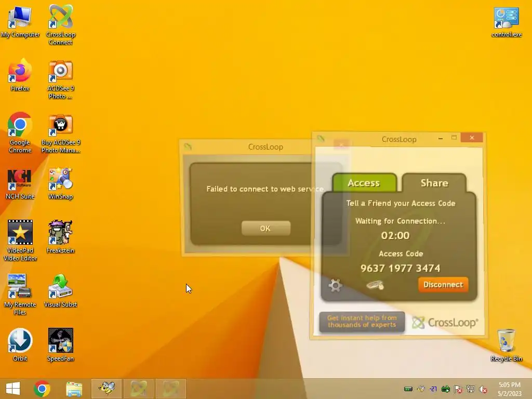Click the error dialog's title bar icon
Viewport: 532px width, 399px height.
[x=188, y=147]
